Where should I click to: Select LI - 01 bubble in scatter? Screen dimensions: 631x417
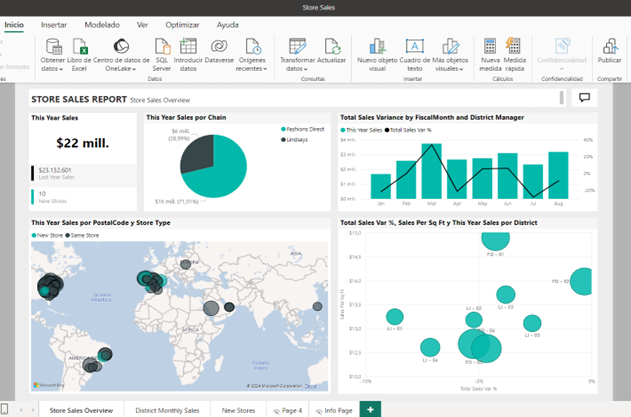395,317
